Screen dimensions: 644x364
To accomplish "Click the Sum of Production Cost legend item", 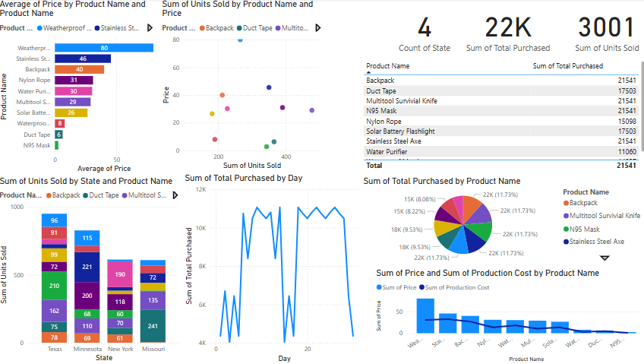I will tap(456, 287).
